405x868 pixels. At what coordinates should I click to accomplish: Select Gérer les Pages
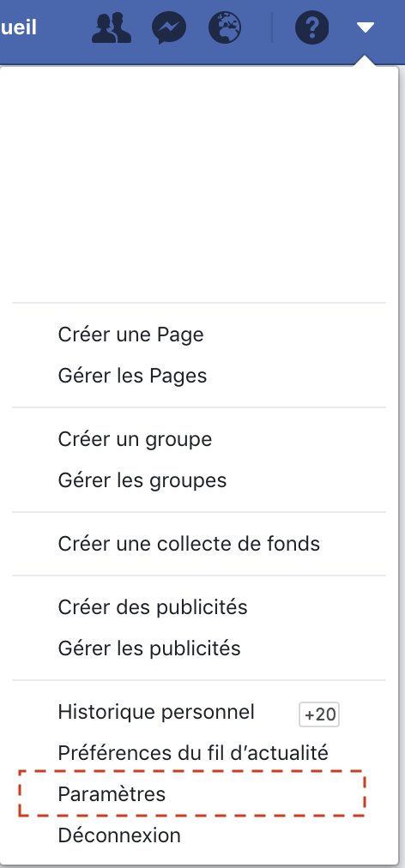(132, 376)
